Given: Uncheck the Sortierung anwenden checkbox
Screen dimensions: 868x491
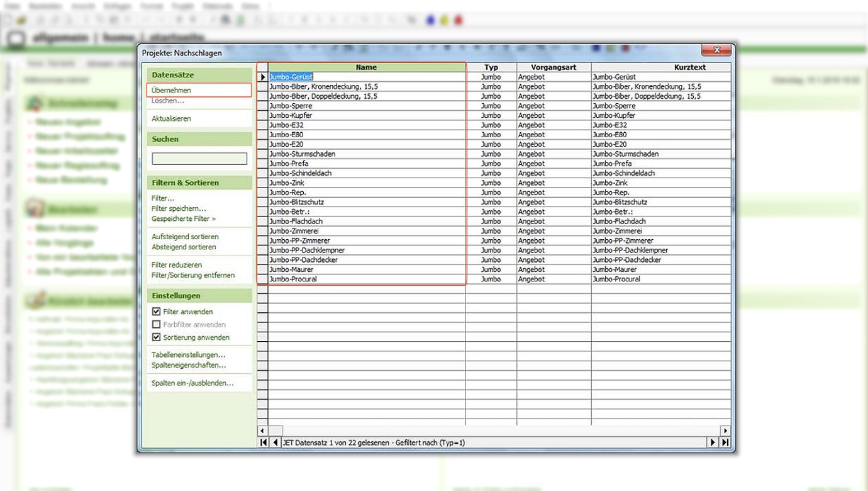Looking at the screenshot, I should pyautogui.click(x=157, y=337).
